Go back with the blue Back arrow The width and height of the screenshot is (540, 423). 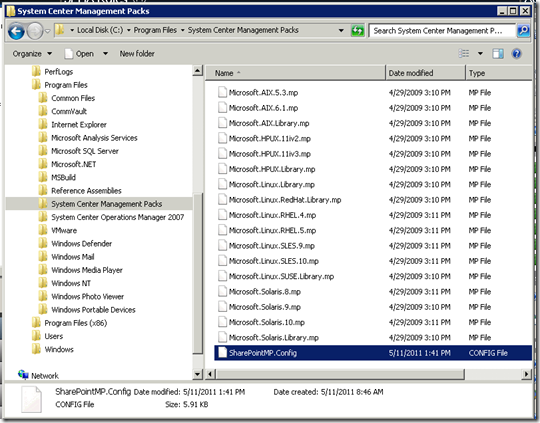16,31
